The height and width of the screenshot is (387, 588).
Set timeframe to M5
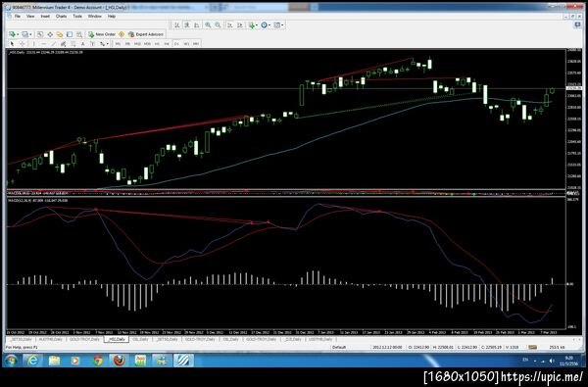click(127, 43)
